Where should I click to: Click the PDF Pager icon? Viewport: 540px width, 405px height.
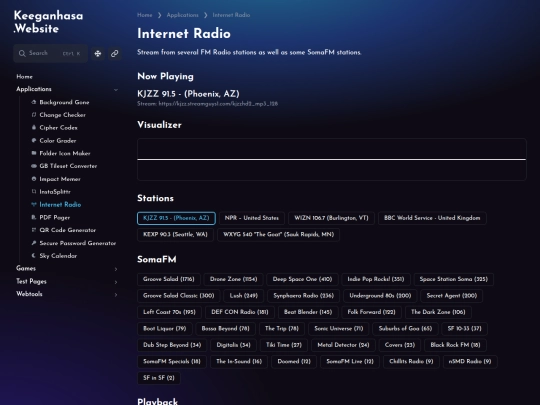(x=34, y=217)
